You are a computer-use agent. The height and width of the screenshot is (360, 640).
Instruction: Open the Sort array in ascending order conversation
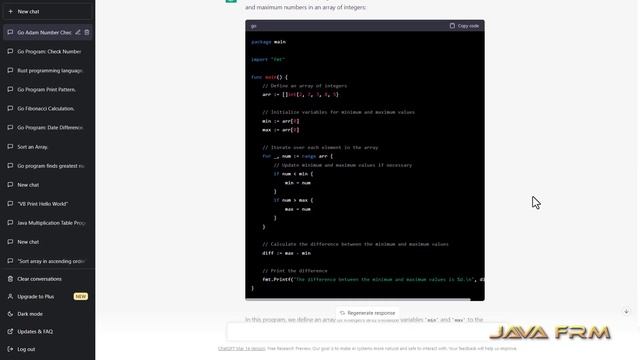(x=47, y=261)
